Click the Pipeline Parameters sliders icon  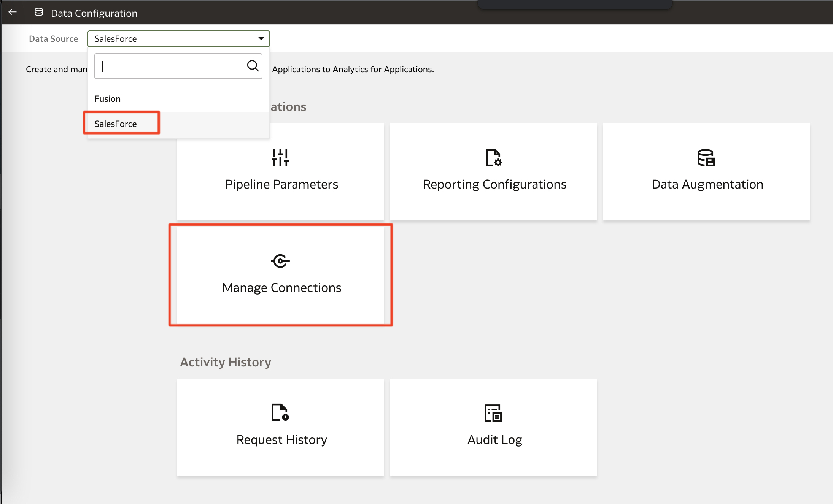280,157
